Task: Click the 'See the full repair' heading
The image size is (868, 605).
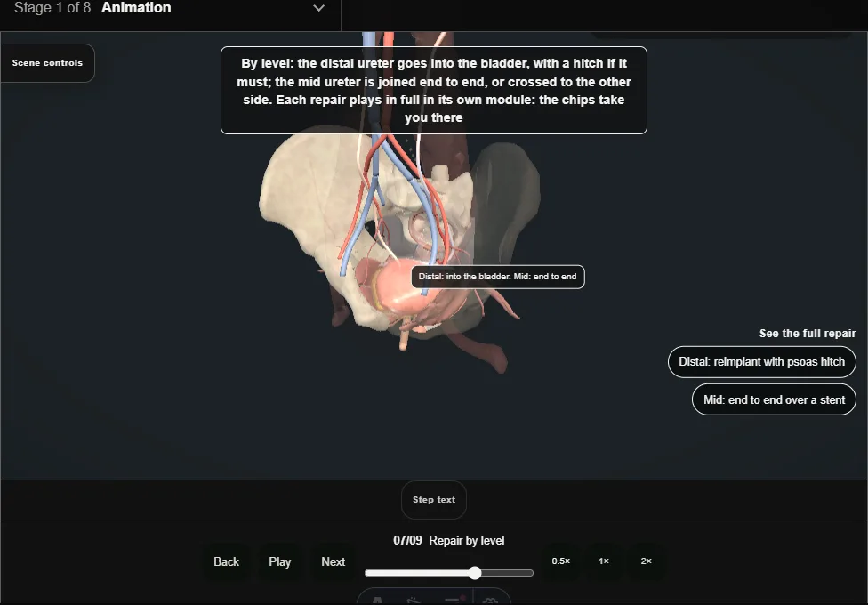Action: click(808, 334)
